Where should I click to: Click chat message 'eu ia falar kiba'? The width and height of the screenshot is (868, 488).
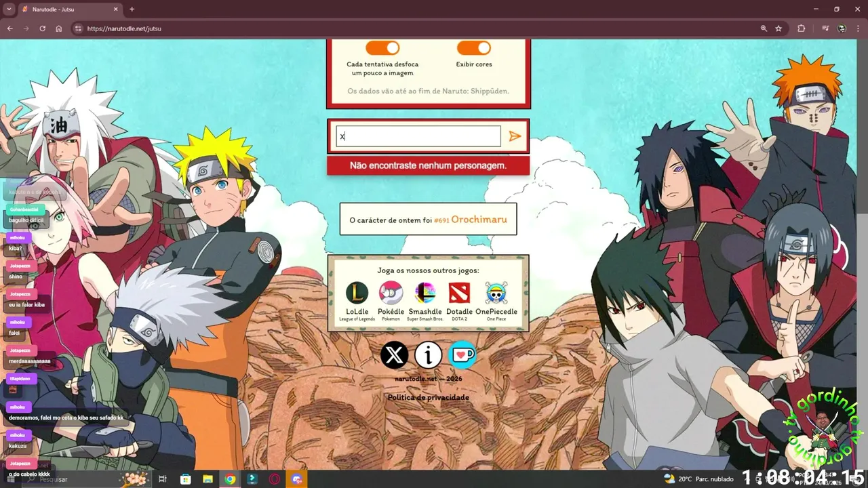[26, 305]
